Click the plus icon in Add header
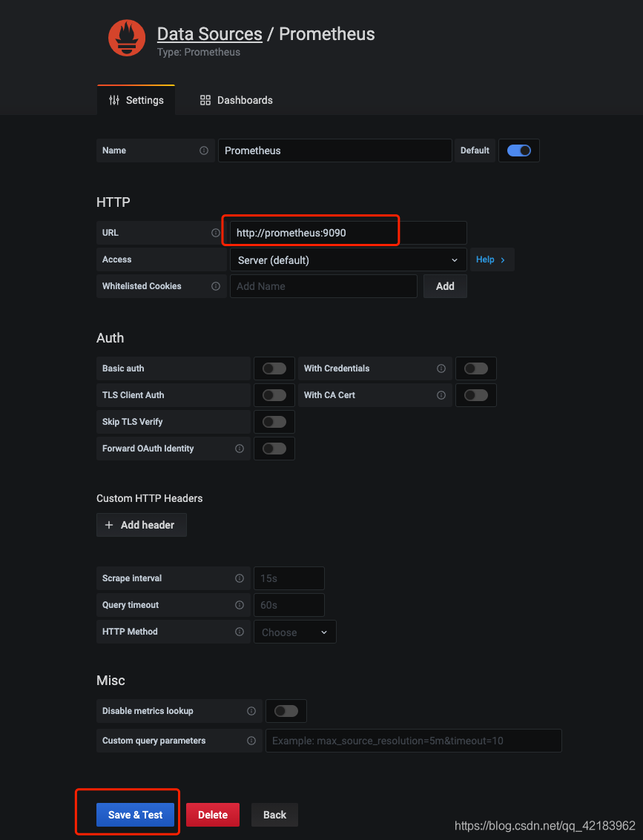This screenshot has width=643, height=840. pyautogui.click(x=109, y=525)
